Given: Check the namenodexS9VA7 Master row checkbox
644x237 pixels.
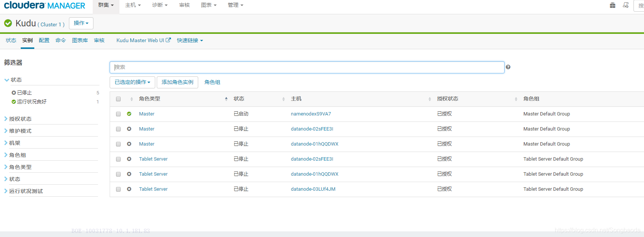Looking at the screenshot, I should tap(118, 114).
